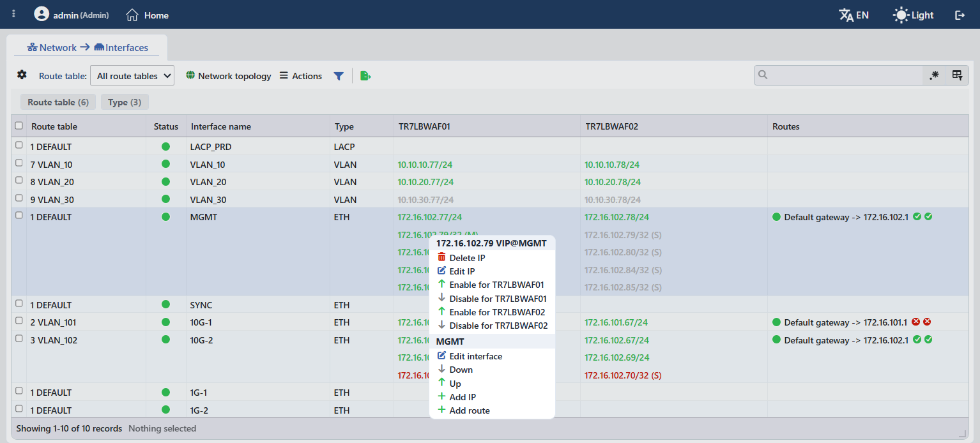This screenshot has width=980, height=443.
Task: Check the SYNC row checkbox
Action: [x=19, y=303]
